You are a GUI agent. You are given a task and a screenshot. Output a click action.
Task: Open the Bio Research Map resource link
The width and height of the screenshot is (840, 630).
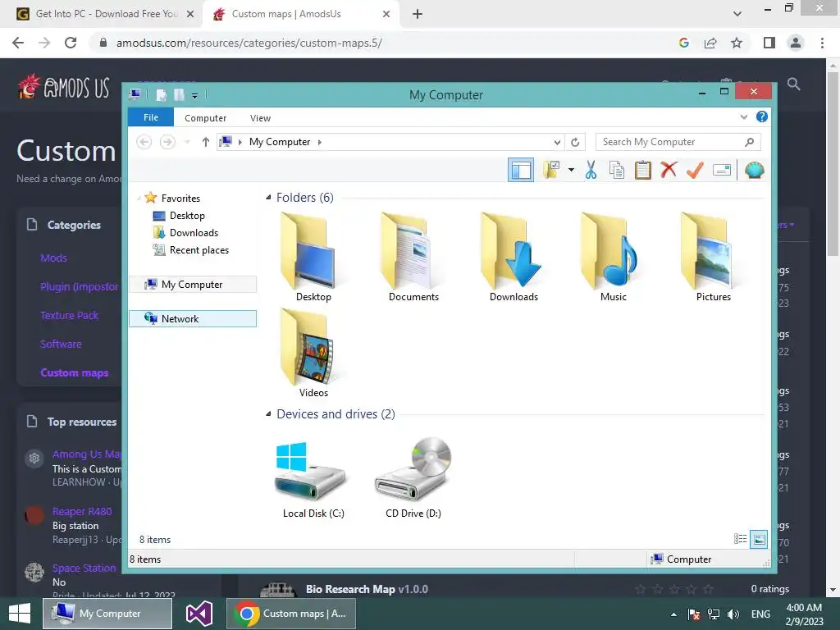(350, 589)
